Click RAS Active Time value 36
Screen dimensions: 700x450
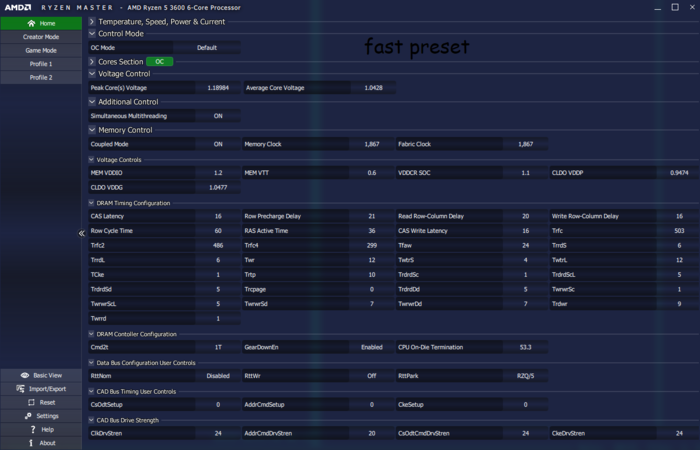pyautogui.click(x=371, y=231)
